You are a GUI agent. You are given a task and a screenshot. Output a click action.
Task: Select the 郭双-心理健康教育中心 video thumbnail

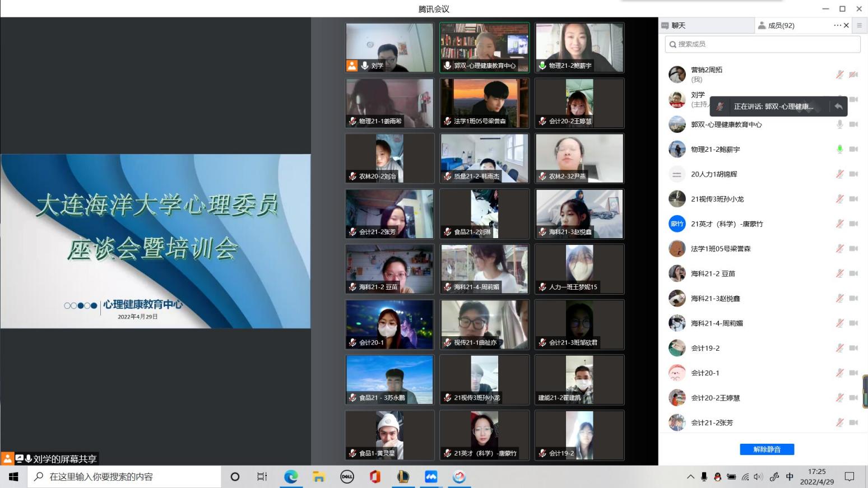pos(484,48)
